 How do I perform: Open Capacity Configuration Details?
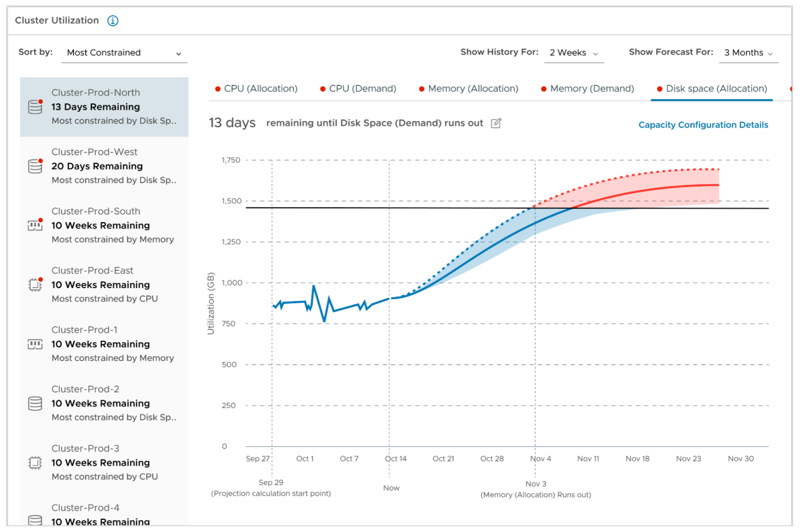tap(703, 125)
